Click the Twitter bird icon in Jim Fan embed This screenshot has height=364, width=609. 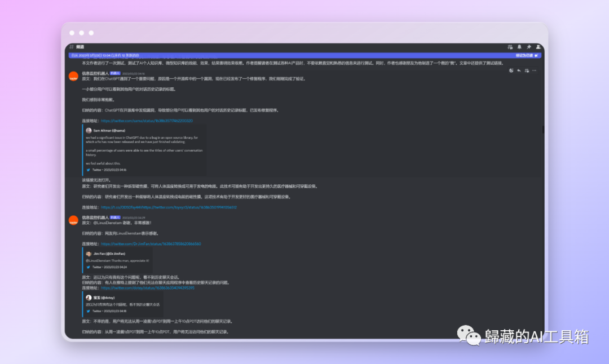88,267
